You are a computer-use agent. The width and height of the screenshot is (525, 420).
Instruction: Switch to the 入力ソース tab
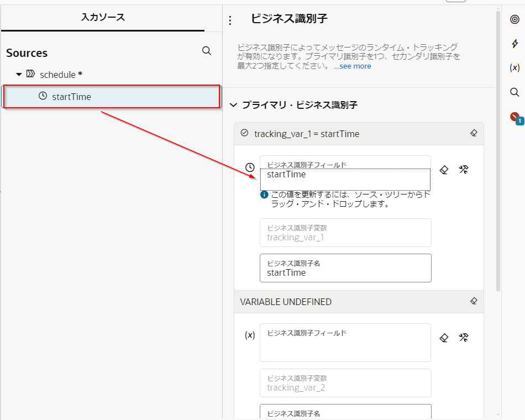[x=103, y=17]
